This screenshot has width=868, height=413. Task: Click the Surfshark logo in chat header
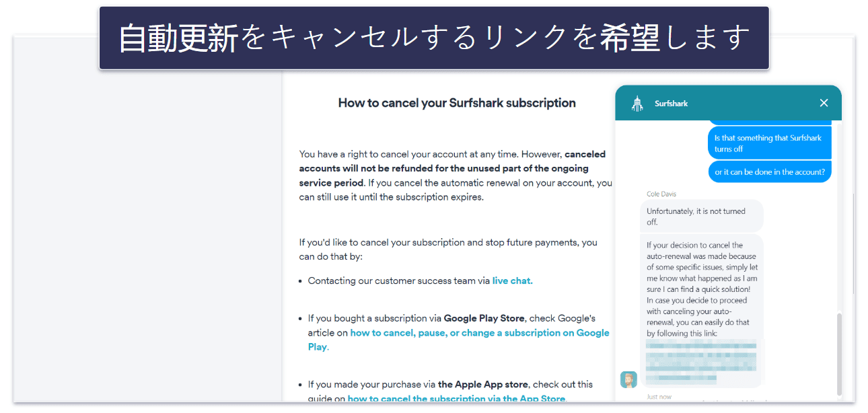point(637,104)
